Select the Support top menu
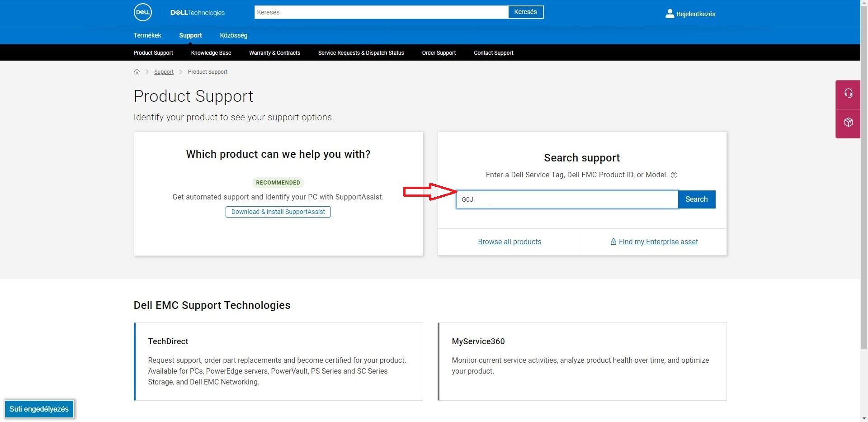This screenshot has height=422, width=868. coord(190,35)
